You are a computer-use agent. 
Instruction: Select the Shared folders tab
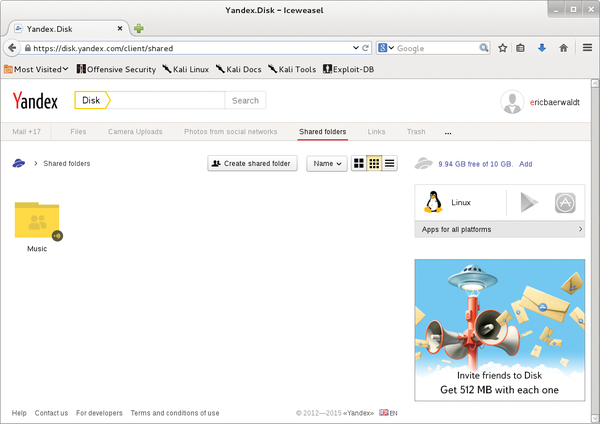pos(323,132)
